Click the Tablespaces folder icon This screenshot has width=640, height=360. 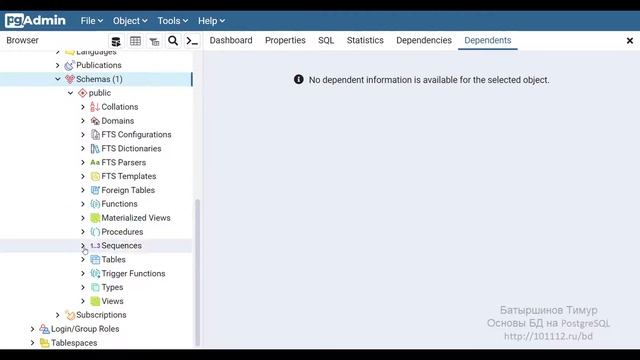point(44,343)
